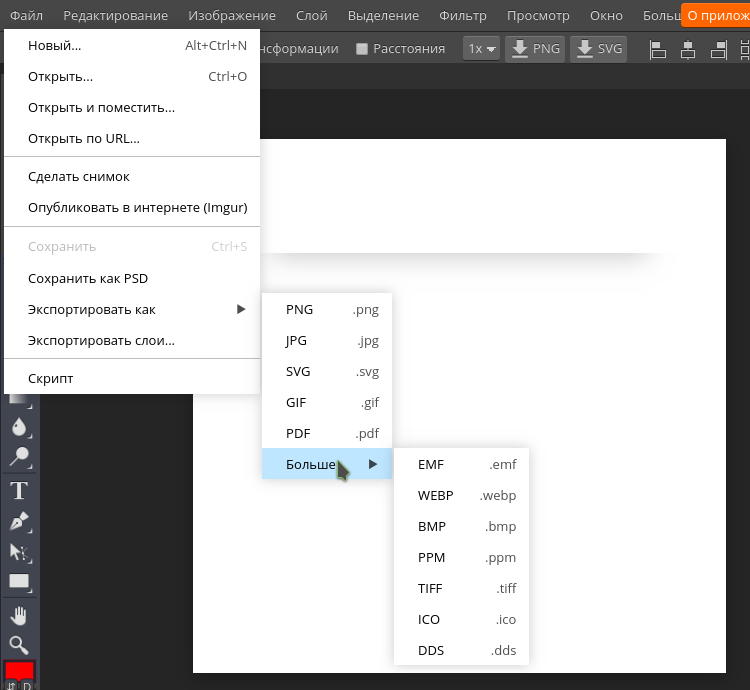Open the Файл menu
750x690 pixels.
(26, 16)
